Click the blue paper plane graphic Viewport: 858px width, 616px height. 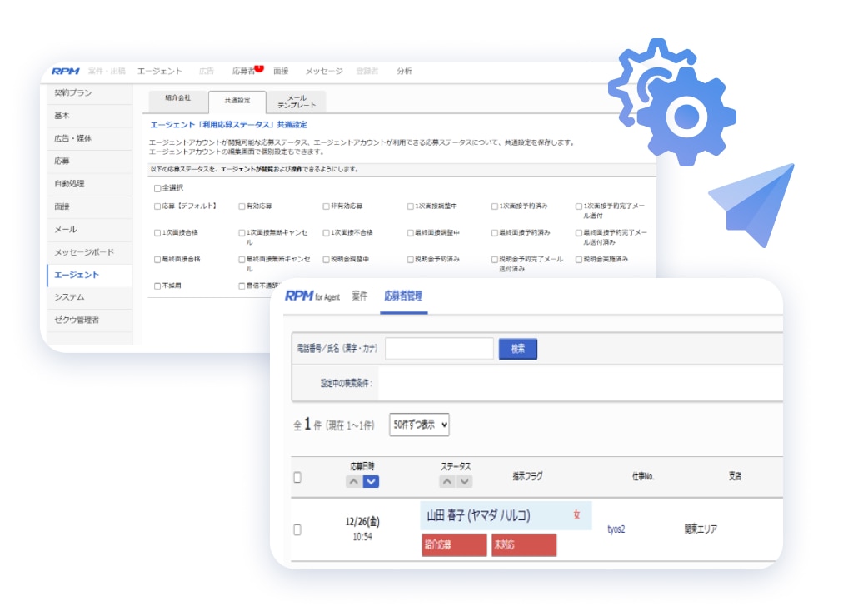click(755, 204)
